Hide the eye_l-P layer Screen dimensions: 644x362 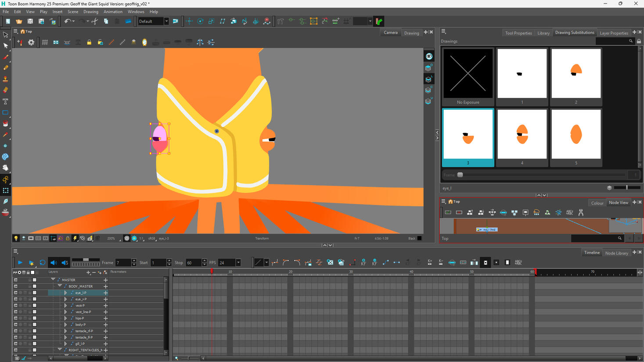(16, 293)
